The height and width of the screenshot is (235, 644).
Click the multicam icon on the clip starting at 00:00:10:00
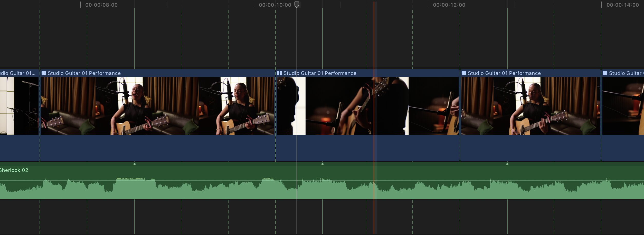tap(279, 73)
